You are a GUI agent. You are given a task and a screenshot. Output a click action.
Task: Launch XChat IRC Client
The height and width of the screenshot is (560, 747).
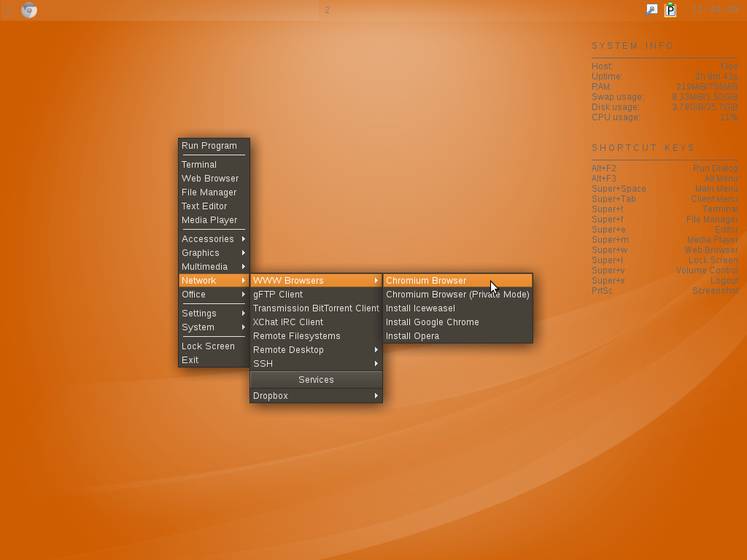tap(316, 322)
